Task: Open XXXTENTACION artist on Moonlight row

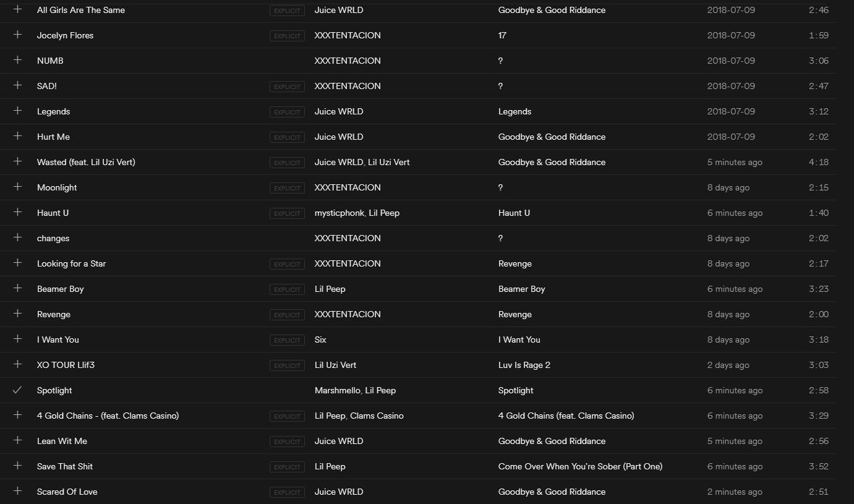Action: tap(348, 187)
